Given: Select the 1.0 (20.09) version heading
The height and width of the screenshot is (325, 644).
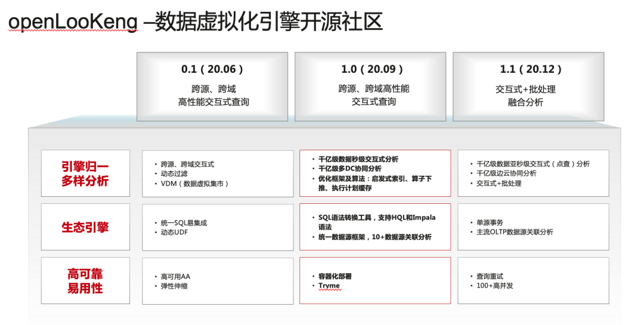Looking at the screenshot, I should [371, 69].
